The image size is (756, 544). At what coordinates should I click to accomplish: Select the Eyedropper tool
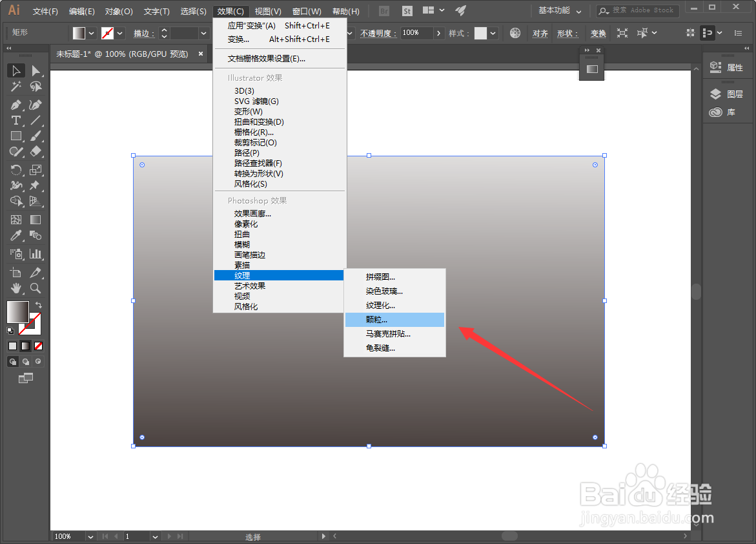click(x=16, y=236)
